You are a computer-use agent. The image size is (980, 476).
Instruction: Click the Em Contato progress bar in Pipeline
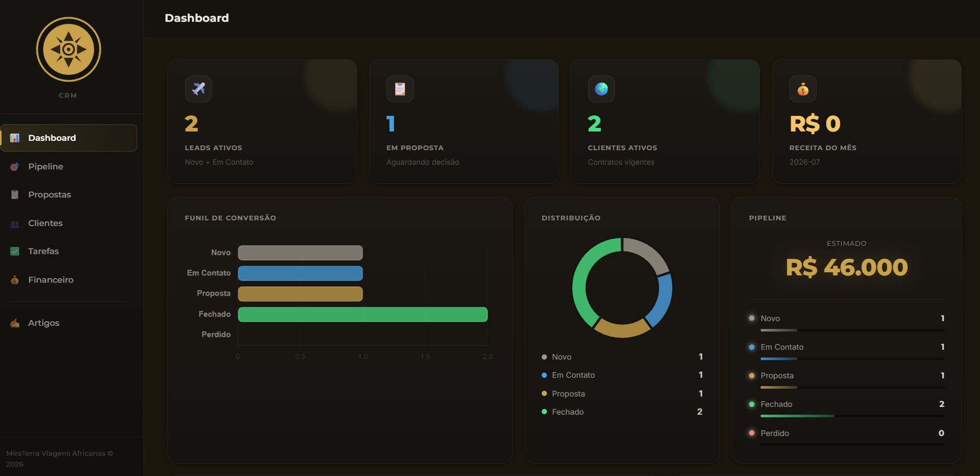point(852,359)
